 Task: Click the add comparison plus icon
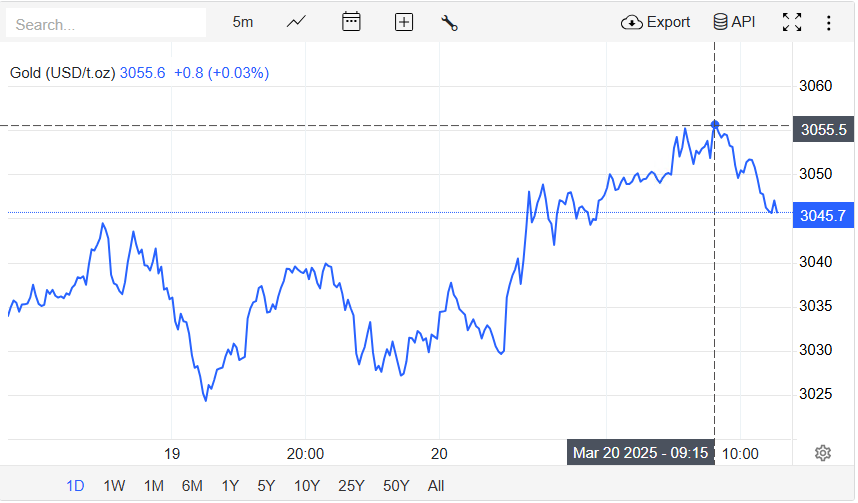[404, 22]
